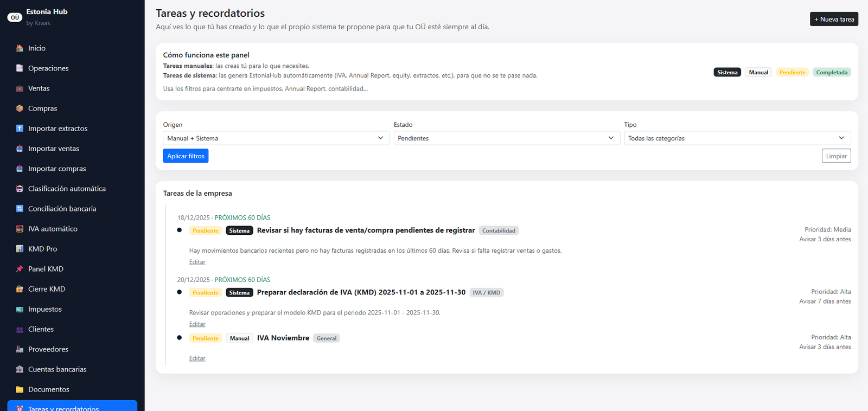
Task: Click the folder icon beside Documentos
Action: (x=20, y=389)
